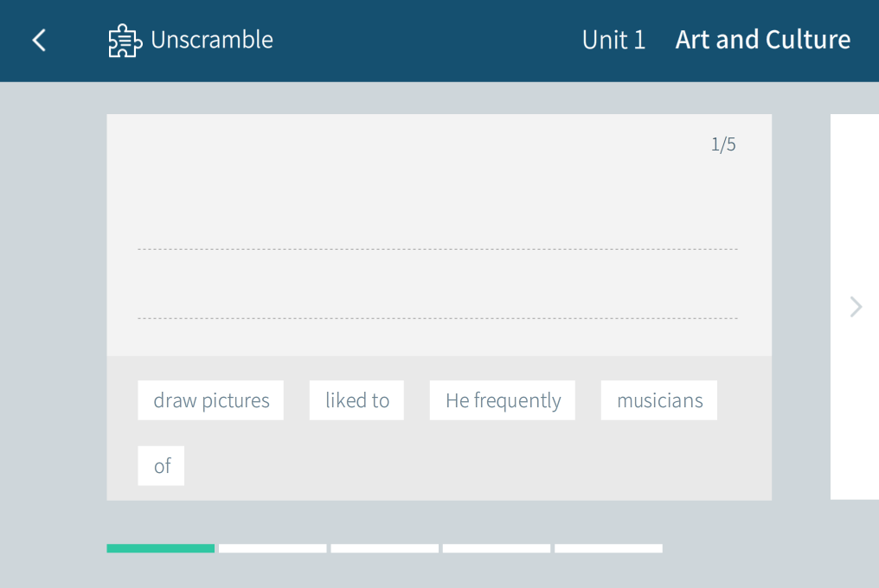Click the second dotted answer line

[x=438, y=317]
